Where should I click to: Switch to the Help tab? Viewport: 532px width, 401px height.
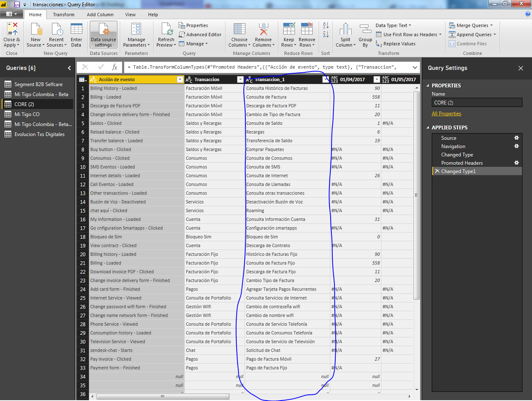[153, 14]
